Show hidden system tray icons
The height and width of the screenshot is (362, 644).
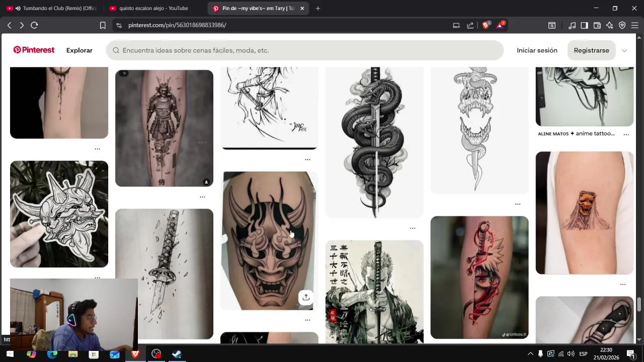pyautogui.click(x=530, y=354)
